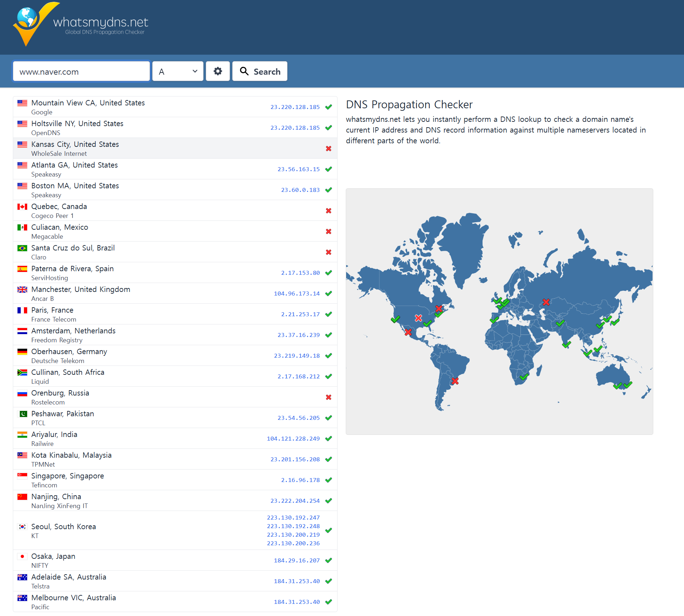Viewport: 684px width, 616px height.
Task: Click the green check for Holtsville NY
Action: (329, 128)
